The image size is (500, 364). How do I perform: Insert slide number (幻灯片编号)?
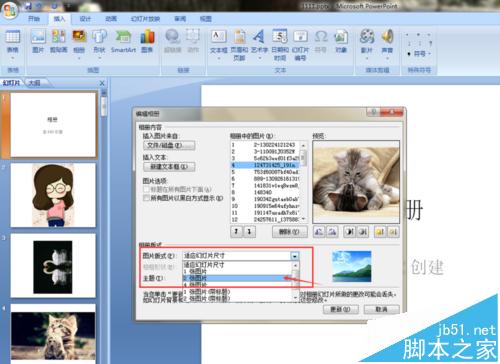coord(300,45)
